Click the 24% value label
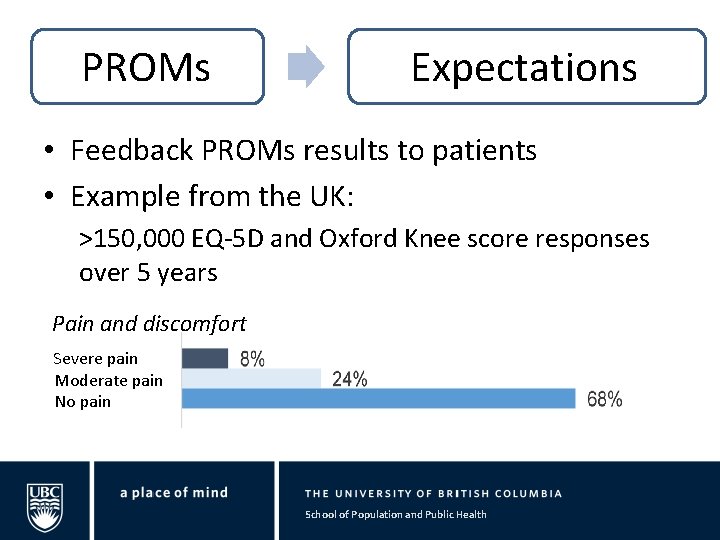This screenshot has width=720, height=540. coord(349,379)
